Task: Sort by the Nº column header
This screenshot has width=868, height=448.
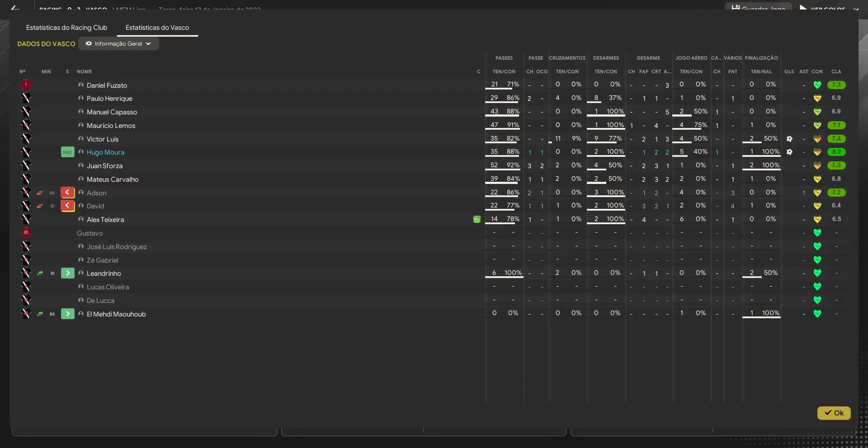Action: [23, 71]
